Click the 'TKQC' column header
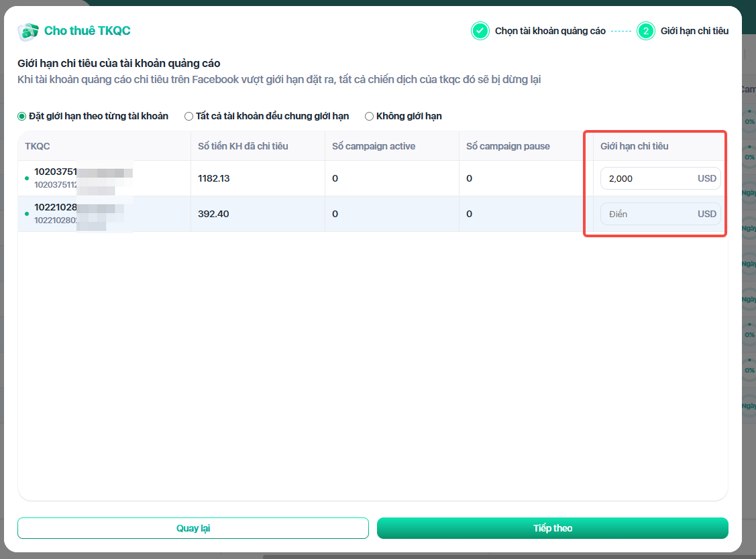The height and width of the screenshot is (559, 756). (38, 146)
